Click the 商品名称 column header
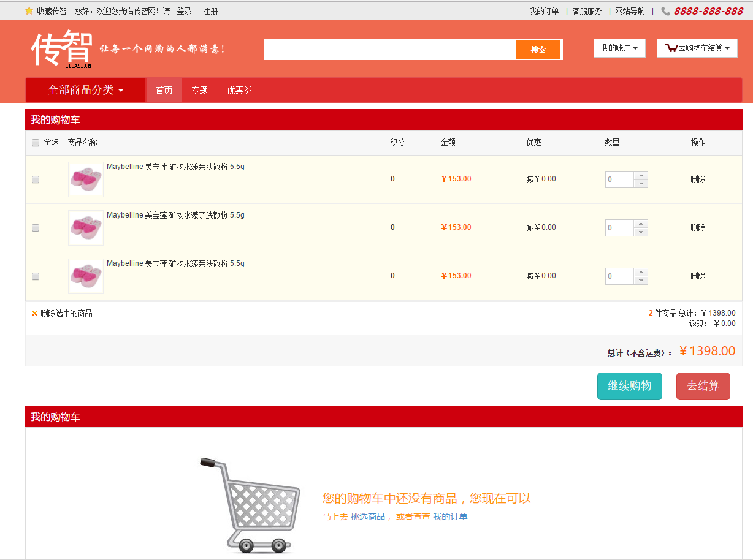 [x=83, y=142]
